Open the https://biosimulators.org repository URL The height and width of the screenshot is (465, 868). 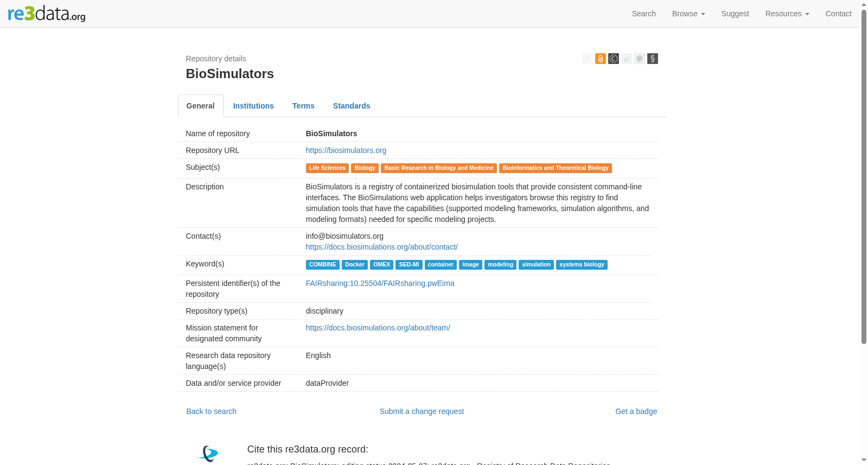(346, 150)
